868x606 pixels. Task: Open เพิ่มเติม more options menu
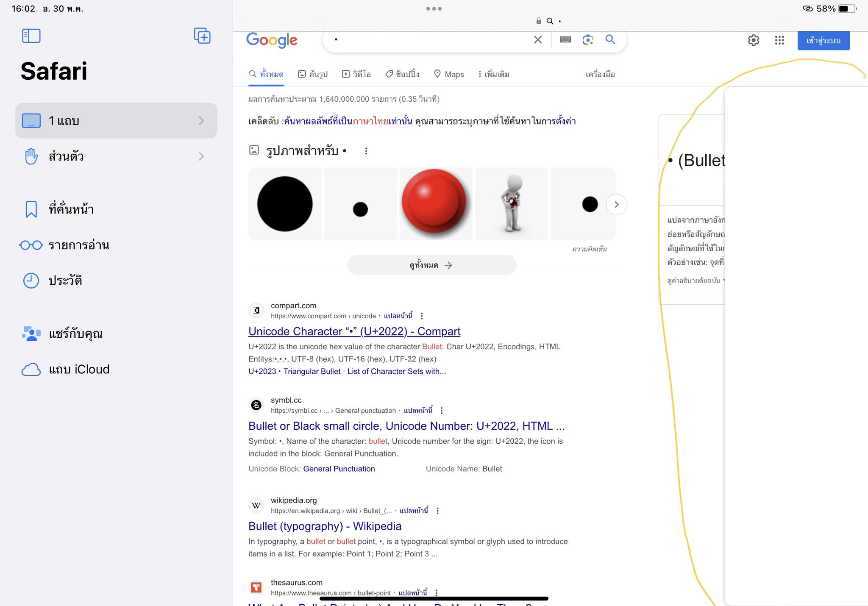tap(494, 74)
